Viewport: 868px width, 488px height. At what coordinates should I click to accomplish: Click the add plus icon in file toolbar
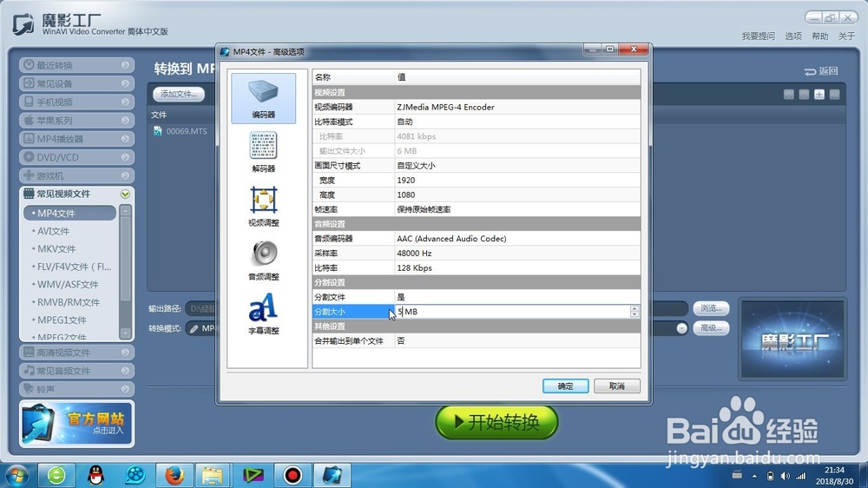tap(819, 95)
